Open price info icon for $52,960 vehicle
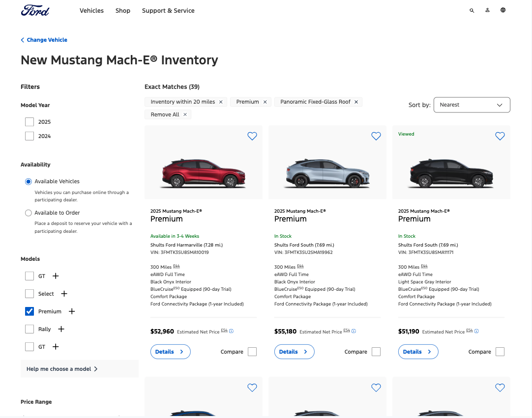Image resolution: width=532 pixels, height=418 pixels. [232, 331]
